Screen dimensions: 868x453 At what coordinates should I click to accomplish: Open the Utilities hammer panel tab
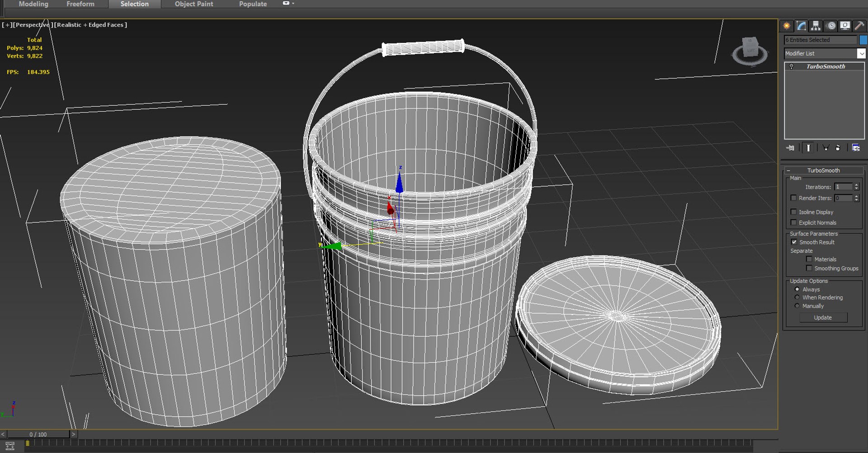[859, 26]
